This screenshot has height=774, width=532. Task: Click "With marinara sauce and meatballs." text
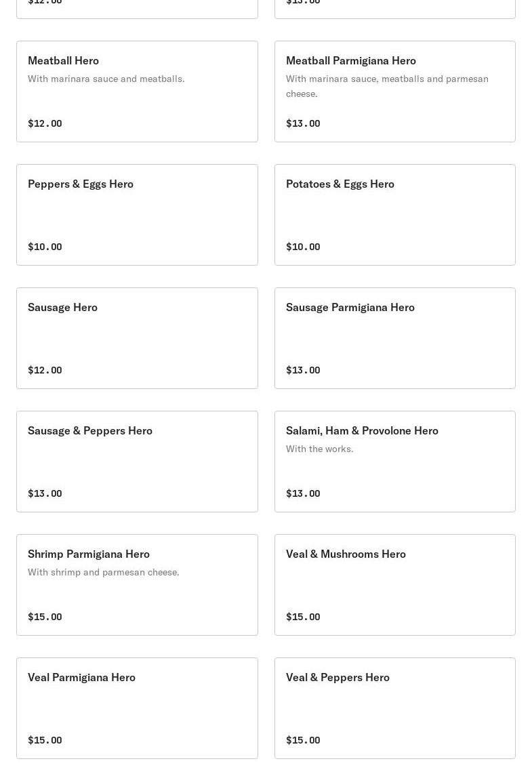click(106, 79)
